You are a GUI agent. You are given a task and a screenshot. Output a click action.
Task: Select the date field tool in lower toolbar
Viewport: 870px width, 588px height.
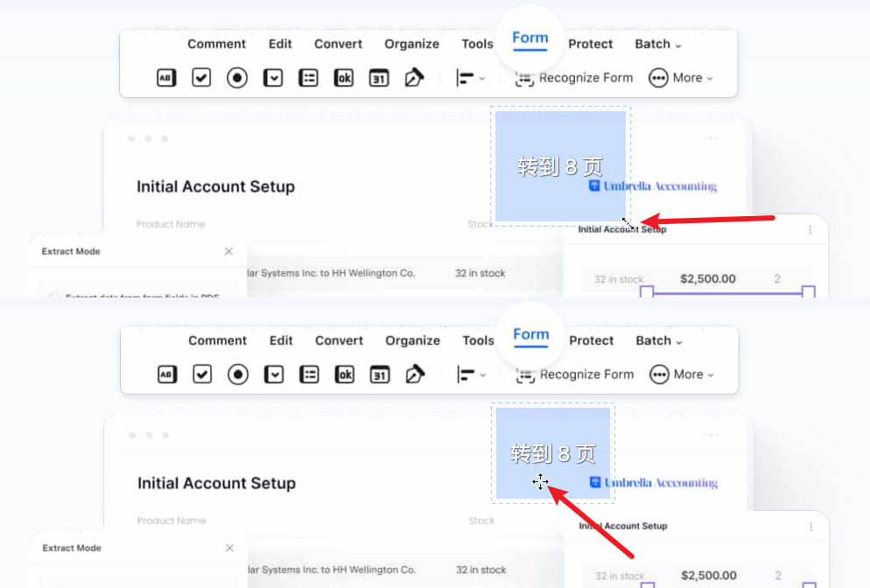[379, 374]
